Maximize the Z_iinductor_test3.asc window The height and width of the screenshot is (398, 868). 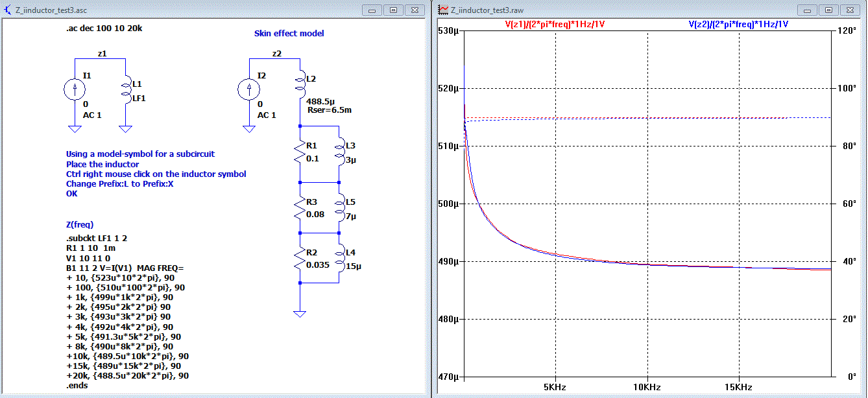(x=393, y=10)
